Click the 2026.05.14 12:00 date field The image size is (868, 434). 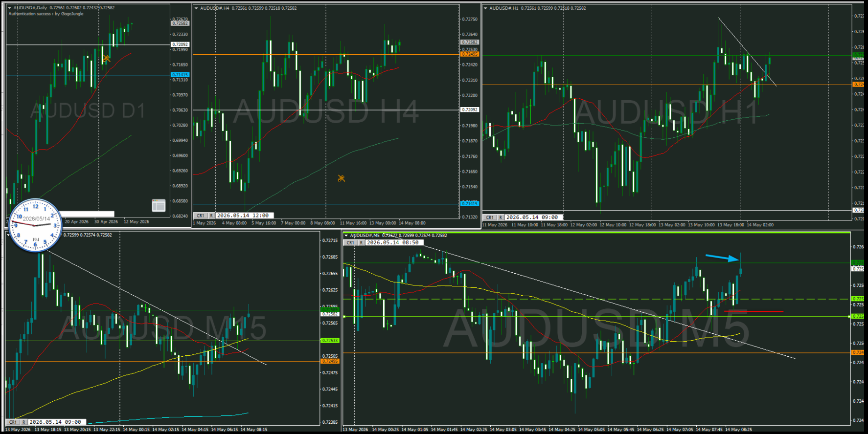click(245, 216)
